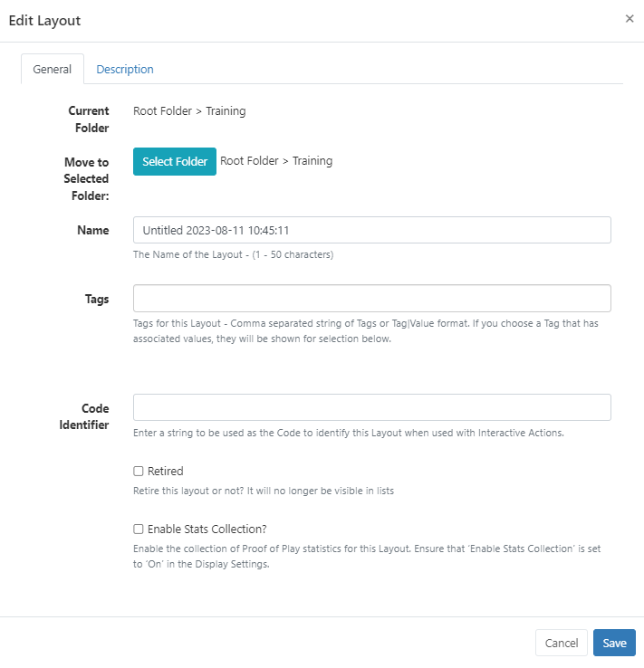Click the 'Retired' label text
Screen dimensions: 644x668
pyautogui.click(x=166, y=472)
